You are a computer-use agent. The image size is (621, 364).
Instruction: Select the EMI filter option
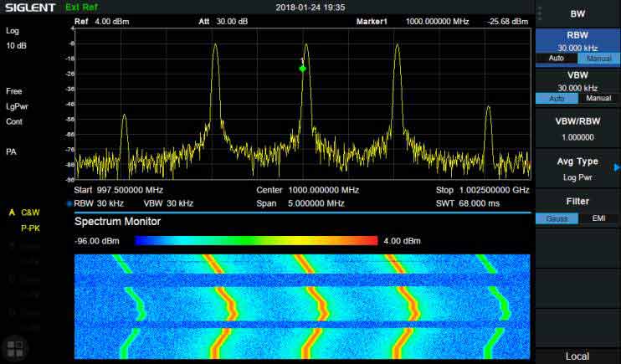(598, 218)
